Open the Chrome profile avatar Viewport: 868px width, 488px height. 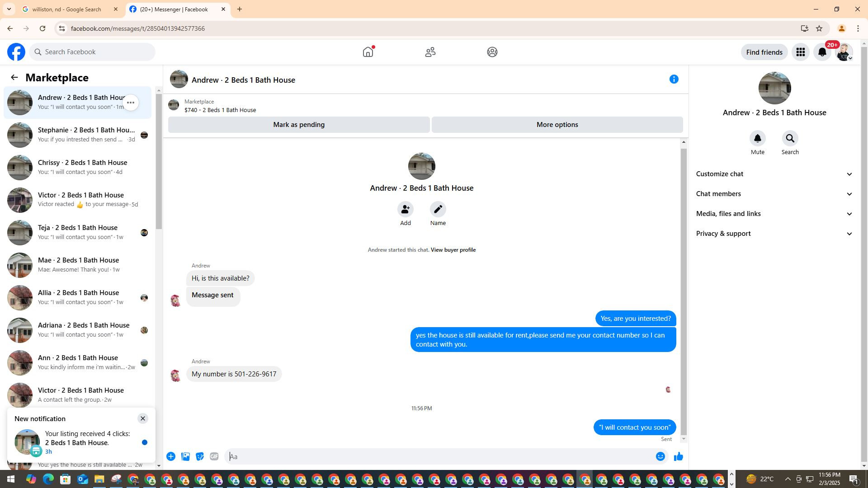tap(841, 28)
